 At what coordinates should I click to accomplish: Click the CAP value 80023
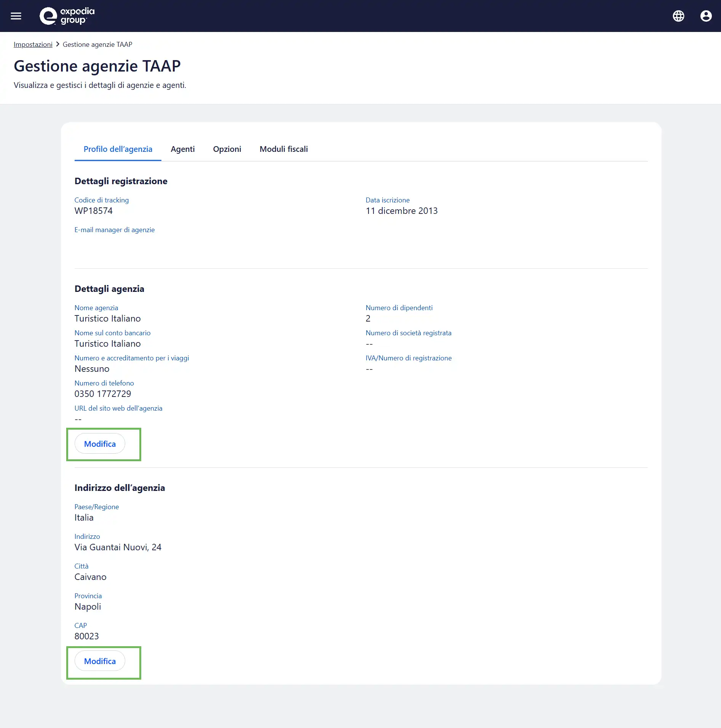coord(86,636)
